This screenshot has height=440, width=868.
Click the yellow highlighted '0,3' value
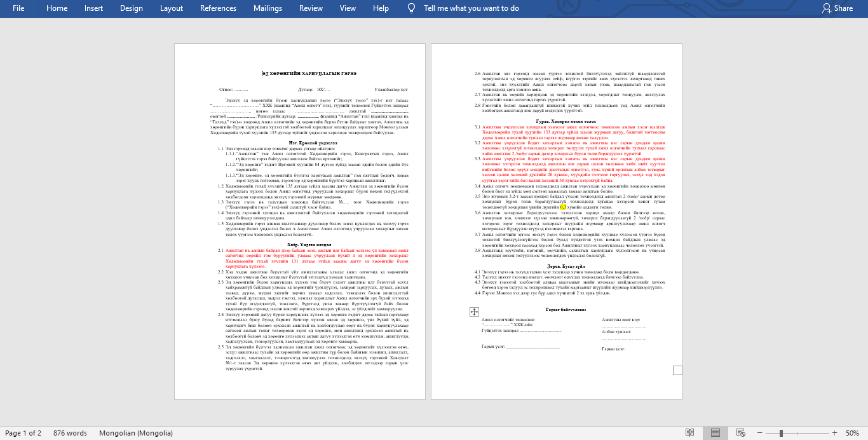click(563, 207)
